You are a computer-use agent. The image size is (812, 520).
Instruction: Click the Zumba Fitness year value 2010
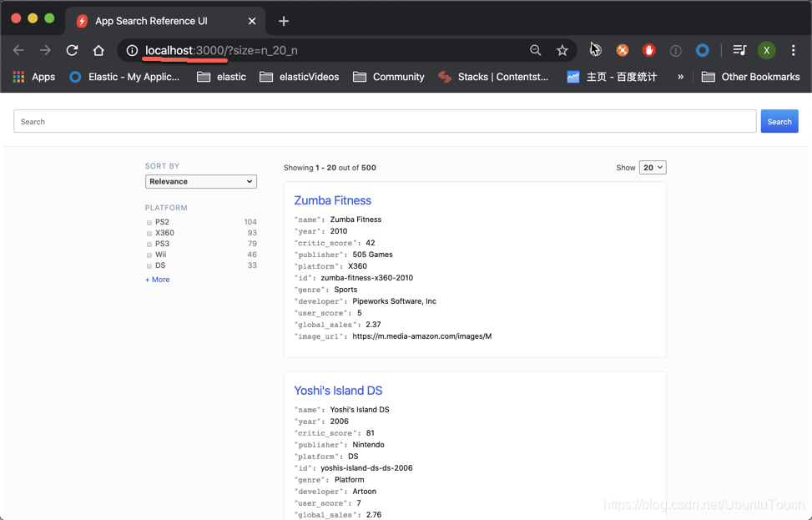click(x=339, y=231)
